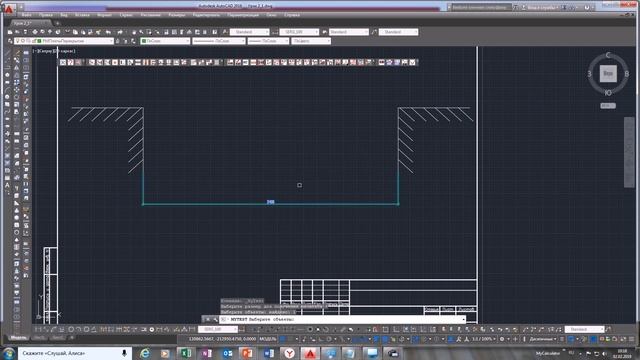Select the Pan tool icon
This screenshot has height=360, width=640.
pyautogui.click(x=133, y=32)
